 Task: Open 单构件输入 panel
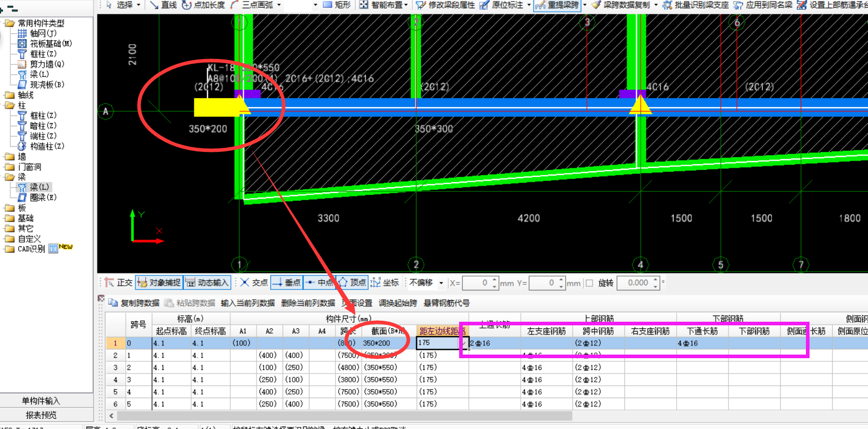coord(41,401)
